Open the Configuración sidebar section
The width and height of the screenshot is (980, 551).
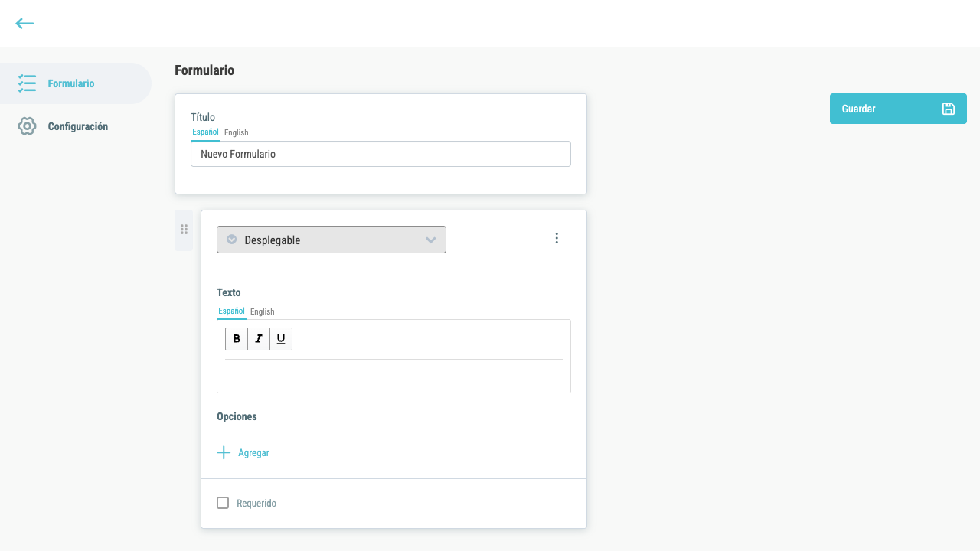(x=76, y=126)
